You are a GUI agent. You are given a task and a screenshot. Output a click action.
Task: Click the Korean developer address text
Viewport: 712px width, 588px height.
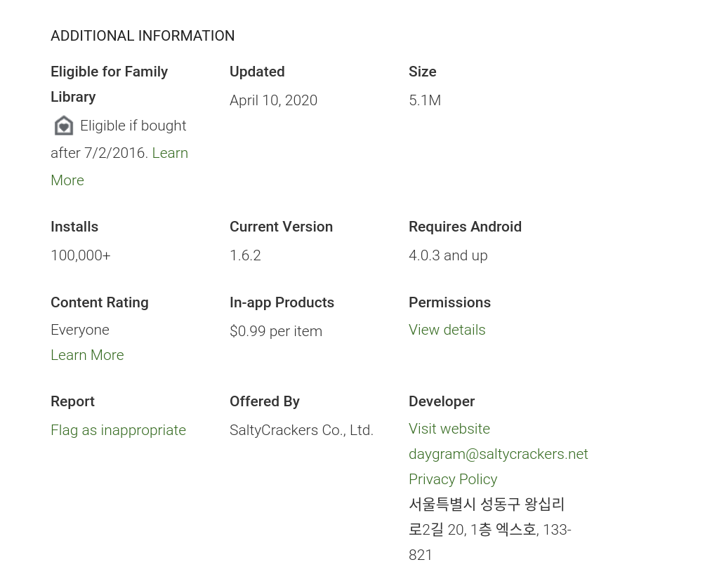[490, 530]
